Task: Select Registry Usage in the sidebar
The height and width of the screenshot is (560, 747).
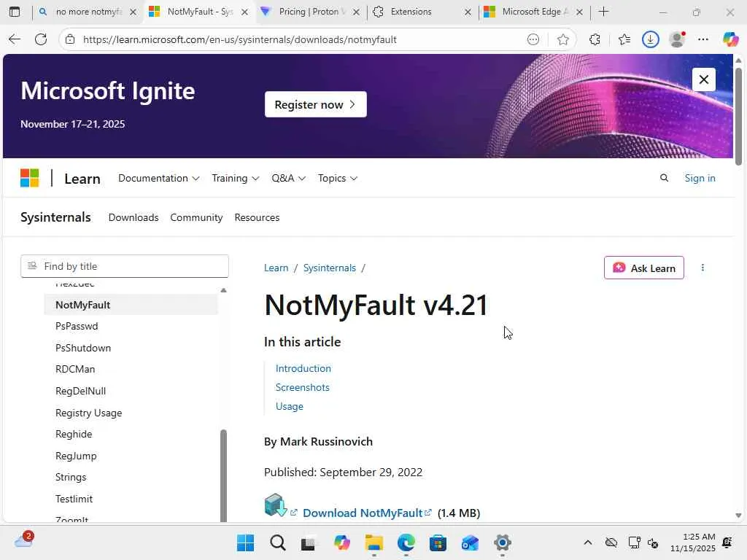Action: (88, 413)
